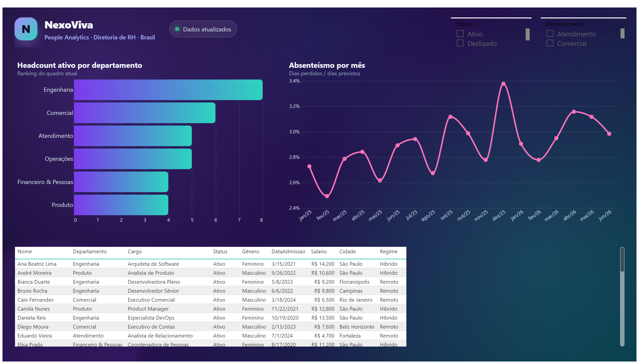
Task: Click the Executivo de Contas cargo cell
Action: (151, 327)
